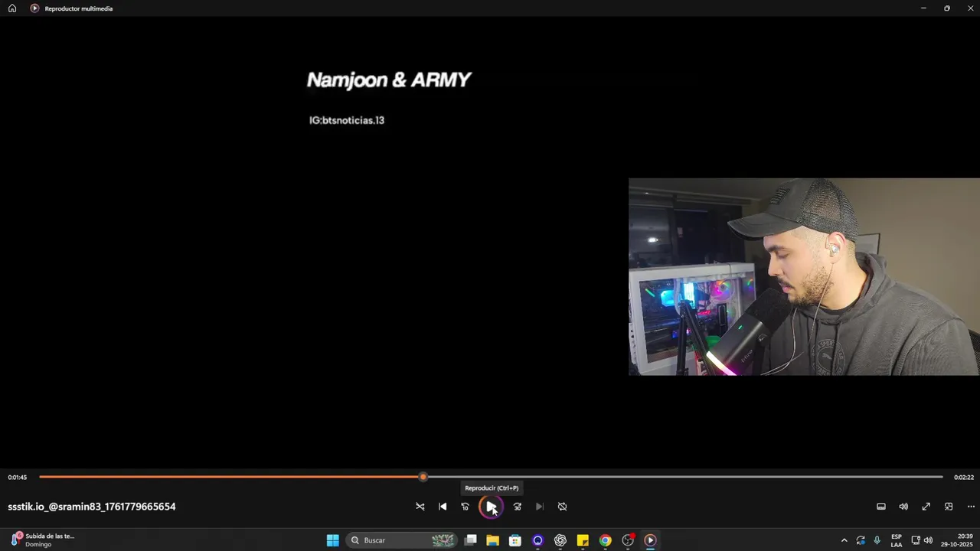This screenshot has width=980, height=551.
Task: Click the playback position handle on seek bar
Action: coord(423,477)
